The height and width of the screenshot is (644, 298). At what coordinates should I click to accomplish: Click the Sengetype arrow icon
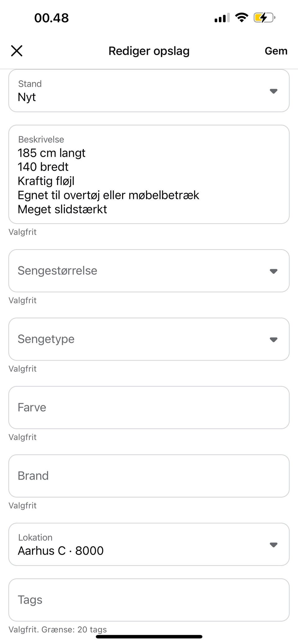tap(273, 340)
